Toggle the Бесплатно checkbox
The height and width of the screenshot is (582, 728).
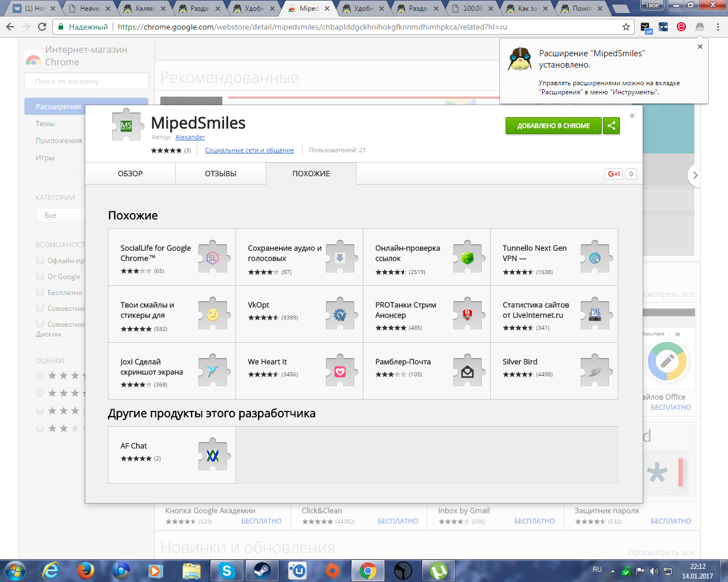point(40,292)
